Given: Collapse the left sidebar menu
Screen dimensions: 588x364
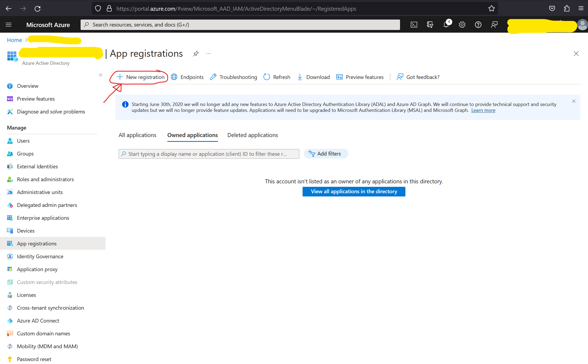Looking at the screenshot, I should 101,75.
